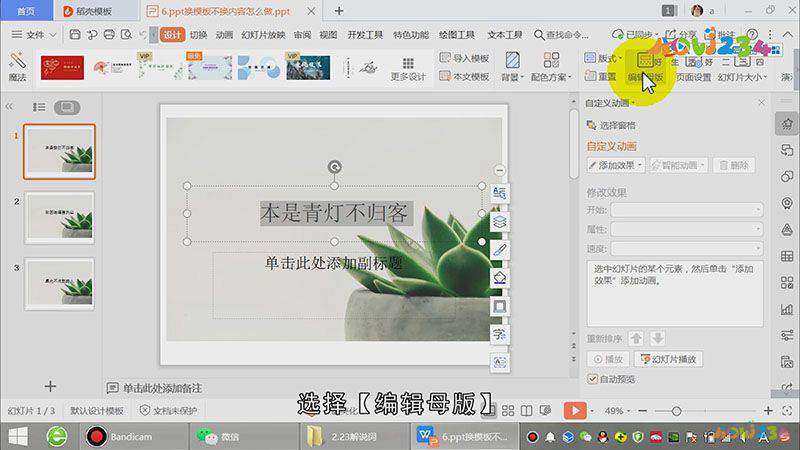The image size is (800, 450).
Task: Click chart icon in right sidebar
Action: (787, 309)
